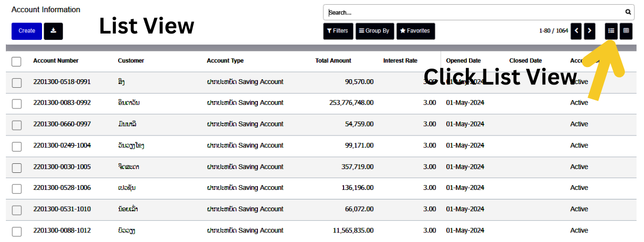Viewport: 644px width, 242px height.
Task: Check the row for account 2201300-0518-0991
Action: 16,82
